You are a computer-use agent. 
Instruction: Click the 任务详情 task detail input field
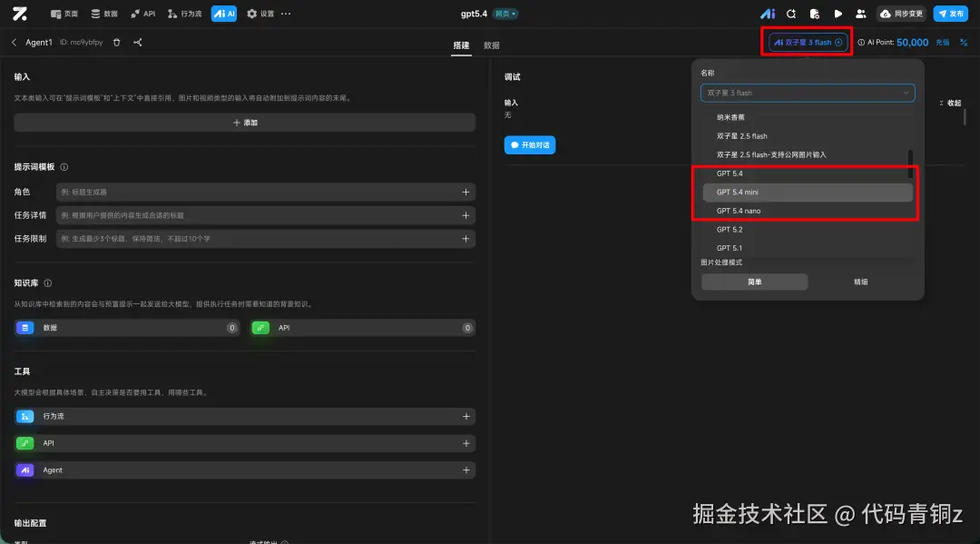[266, 215]
